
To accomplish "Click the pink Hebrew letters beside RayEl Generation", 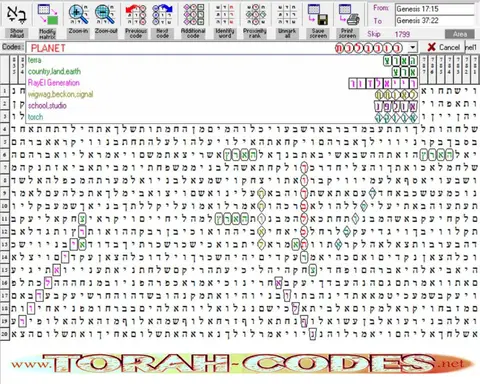I will pos(383,83).
